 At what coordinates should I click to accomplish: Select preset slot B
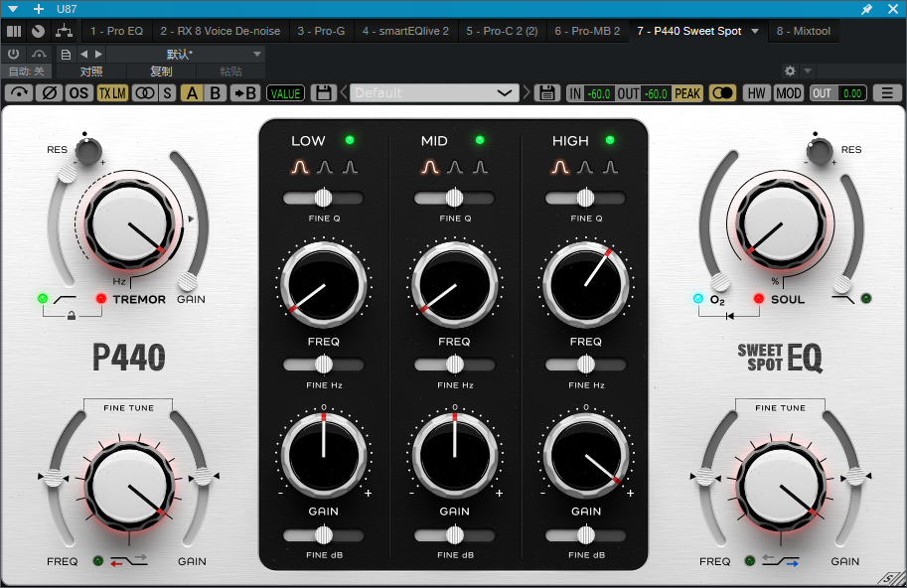point(216,93)
